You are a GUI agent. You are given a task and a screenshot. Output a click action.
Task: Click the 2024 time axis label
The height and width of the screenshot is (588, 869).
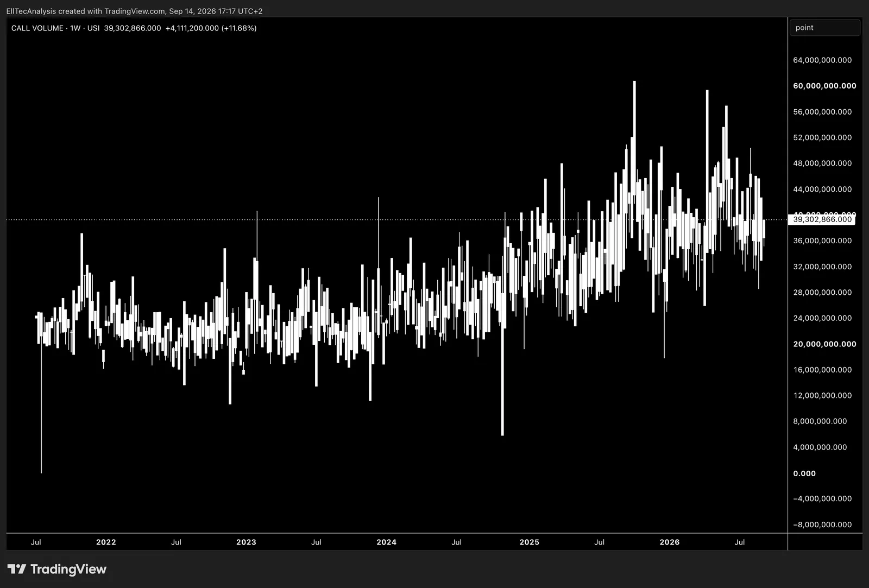pos(386,542)
